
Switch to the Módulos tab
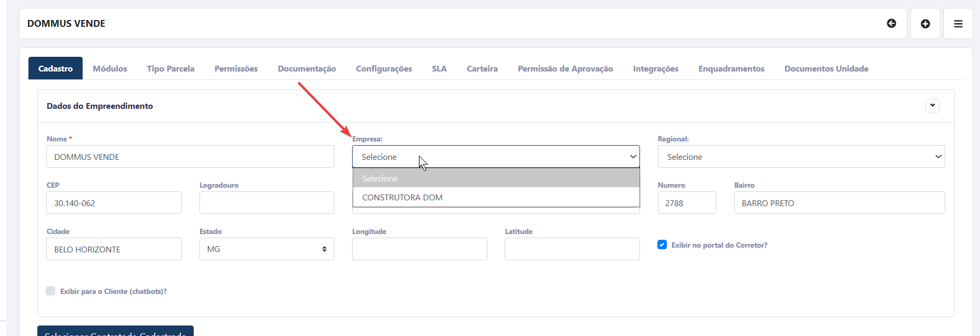click(x=110, y=68)
